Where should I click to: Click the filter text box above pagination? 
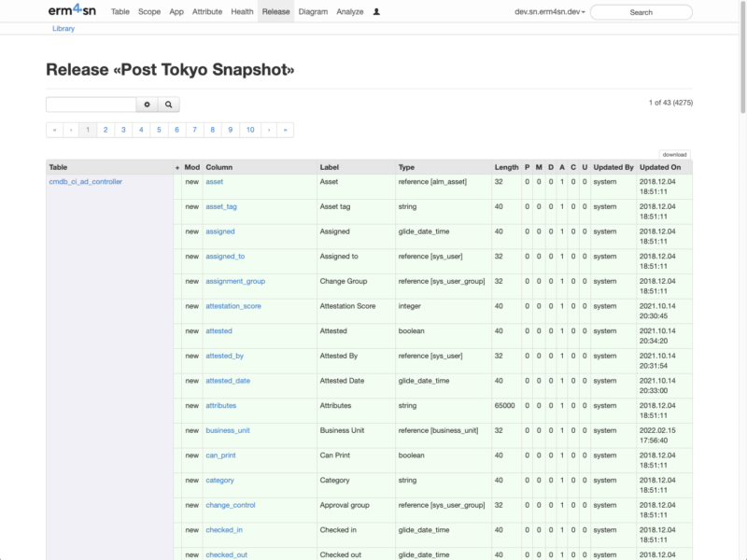(91, 105)
